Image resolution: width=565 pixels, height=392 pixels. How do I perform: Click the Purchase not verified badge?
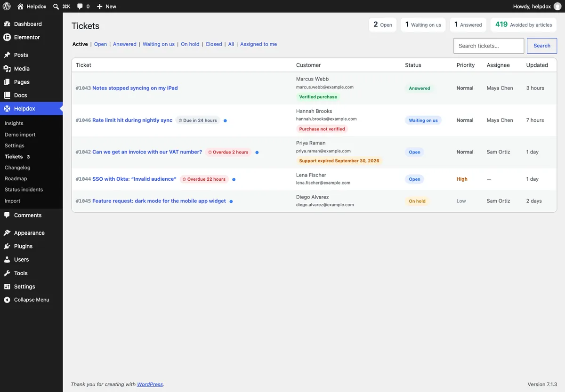point(322,129)
